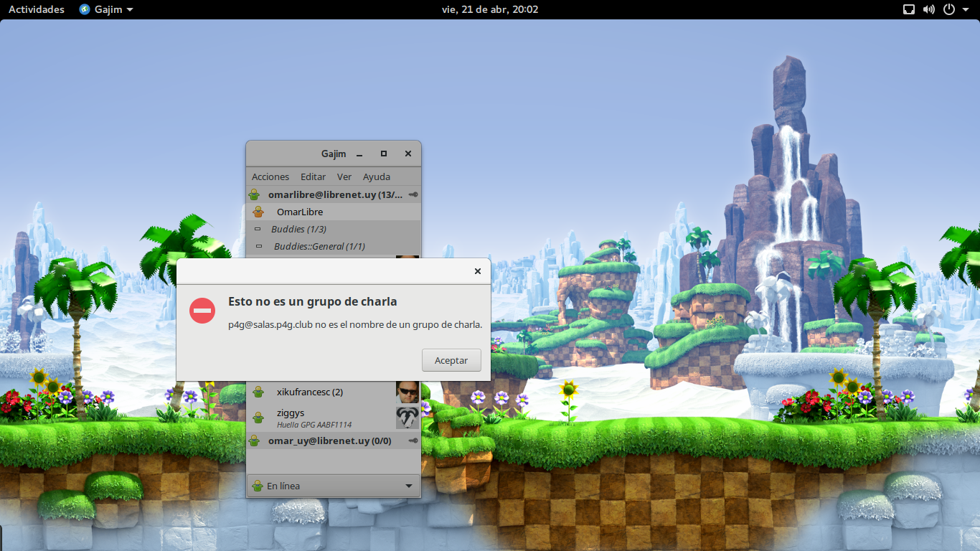Maximize the Gajim roster window

(x=384, y=154)
